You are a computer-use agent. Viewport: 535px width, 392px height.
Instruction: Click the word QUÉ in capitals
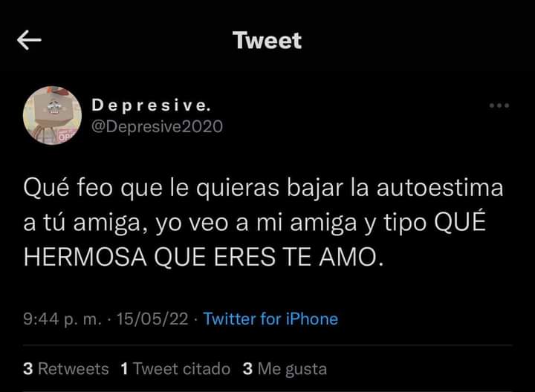point(460,220)
